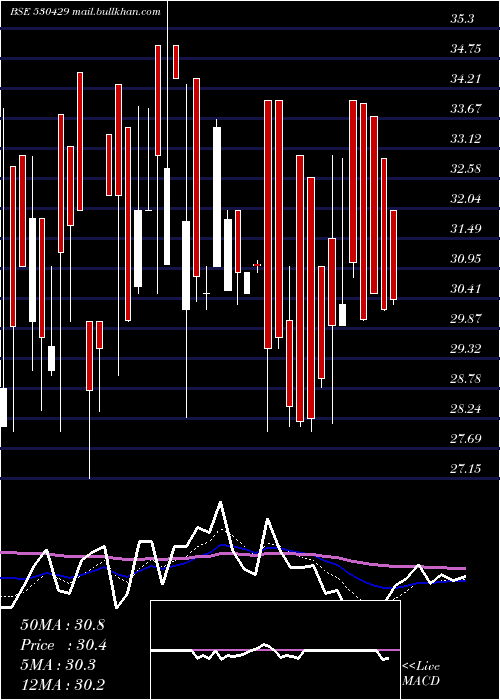Click the 28.24 price axis label
The height and width of the screenshot is (700, 500).
[466, 408]
